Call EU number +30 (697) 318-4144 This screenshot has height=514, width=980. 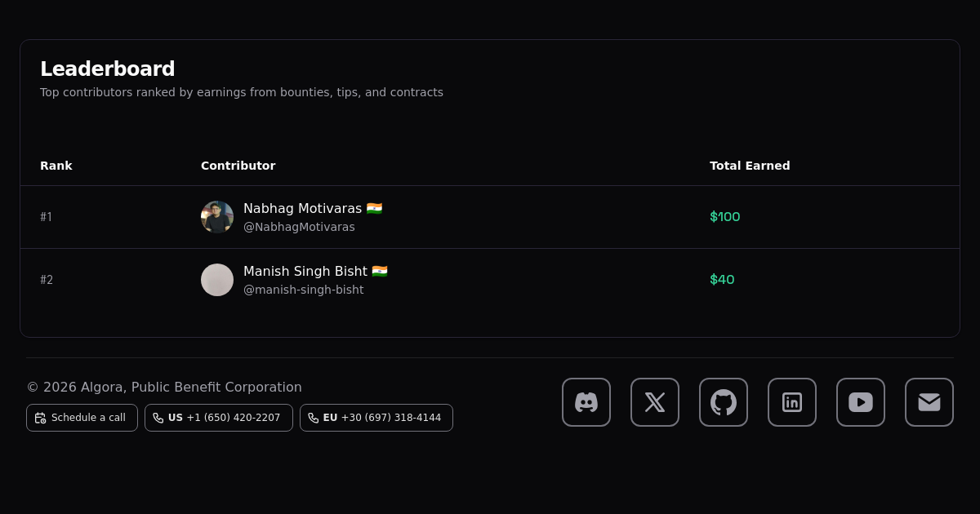tap(390, 418)
